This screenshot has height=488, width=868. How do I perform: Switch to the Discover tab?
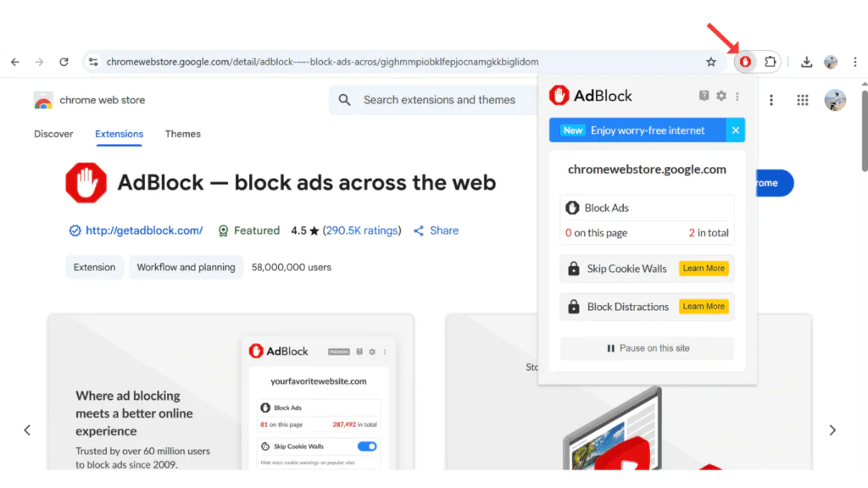[x=53, y=134]
